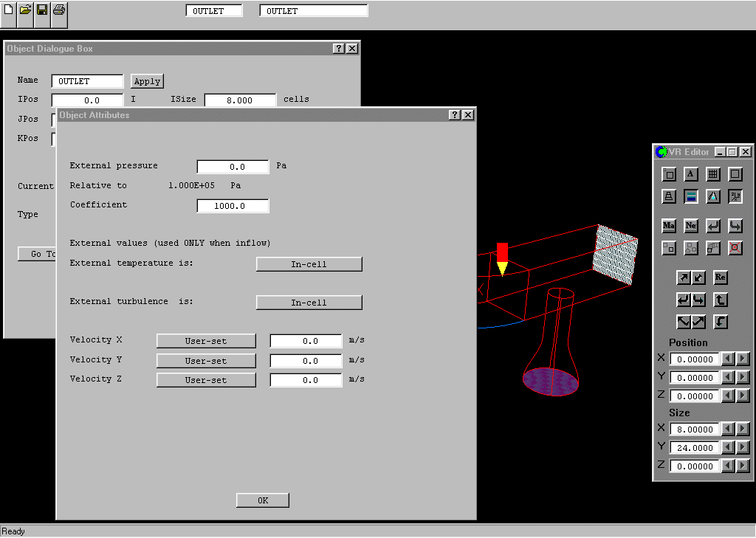Open a file with the folder icon
This screenshot has height=538, width=756.
25,10
